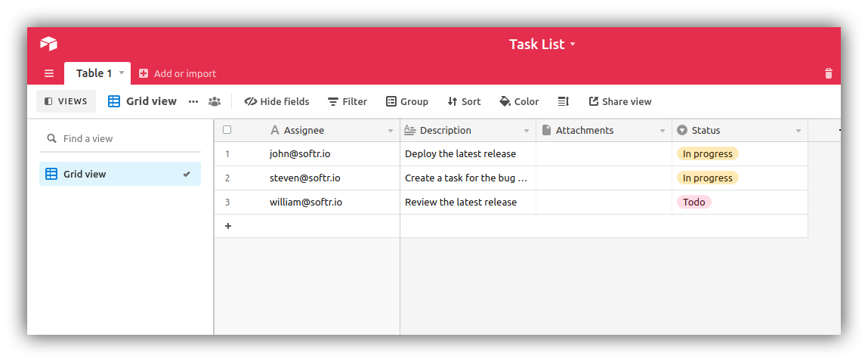
Task: Click Hide fields in the toolbar
Action: pyautogui.click(x=276, y=101)
